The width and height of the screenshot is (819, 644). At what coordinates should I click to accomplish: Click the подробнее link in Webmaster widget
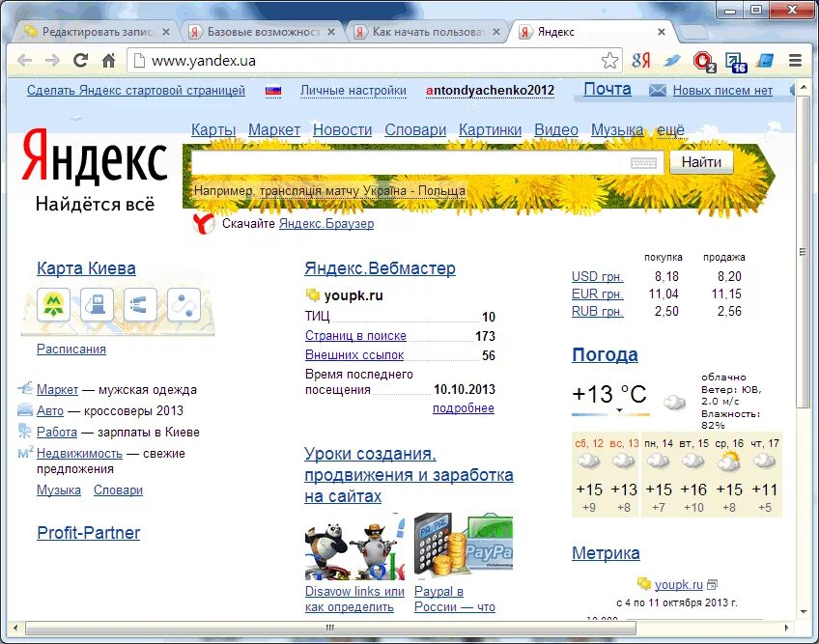[x=464, y=408]
